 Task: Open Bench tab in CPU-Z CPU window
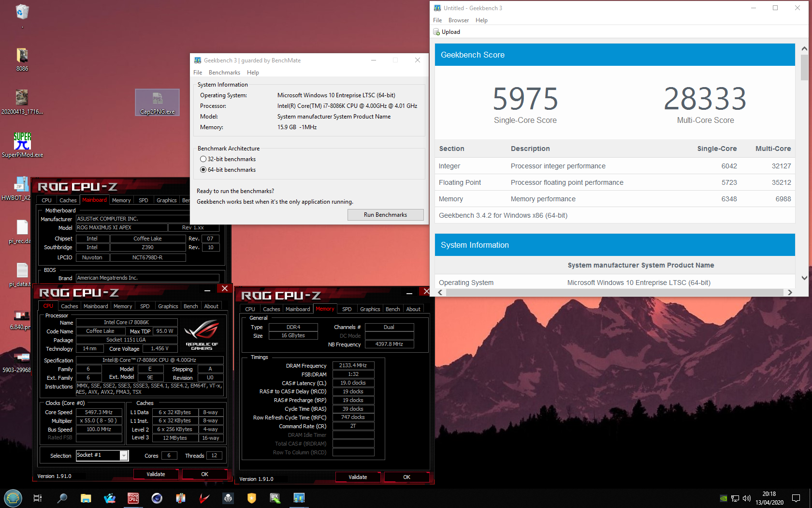click(191, 306)
